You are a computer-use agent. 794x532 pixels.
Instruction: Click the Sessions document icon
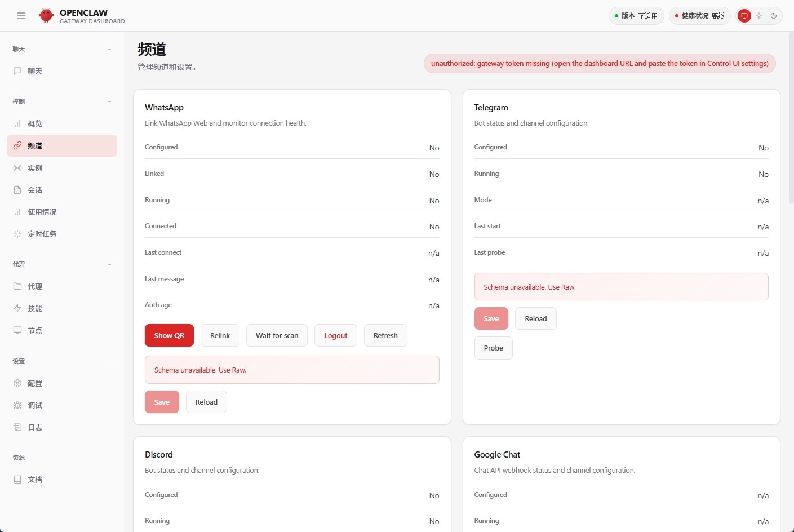click(17, 190)
